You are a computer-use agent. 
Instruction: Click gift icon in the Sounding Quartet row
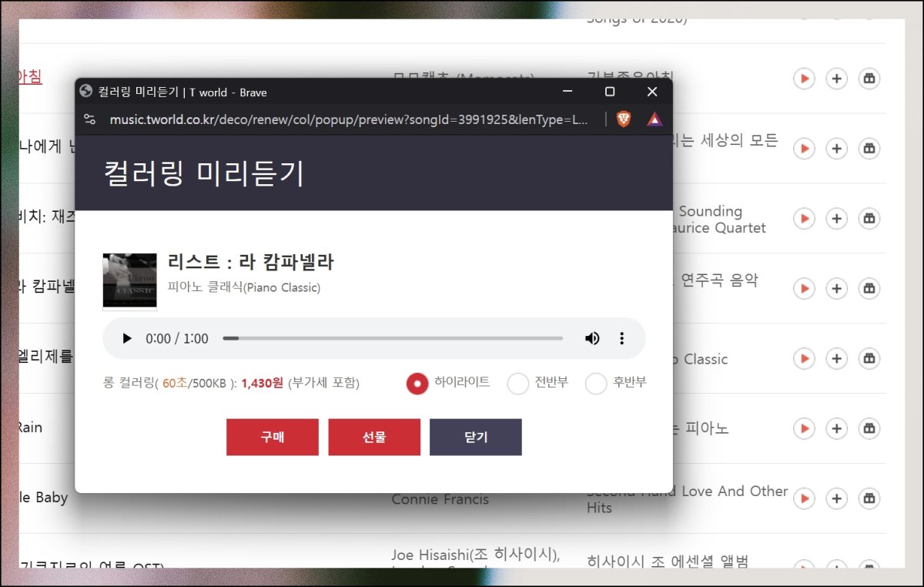(869, 219)
